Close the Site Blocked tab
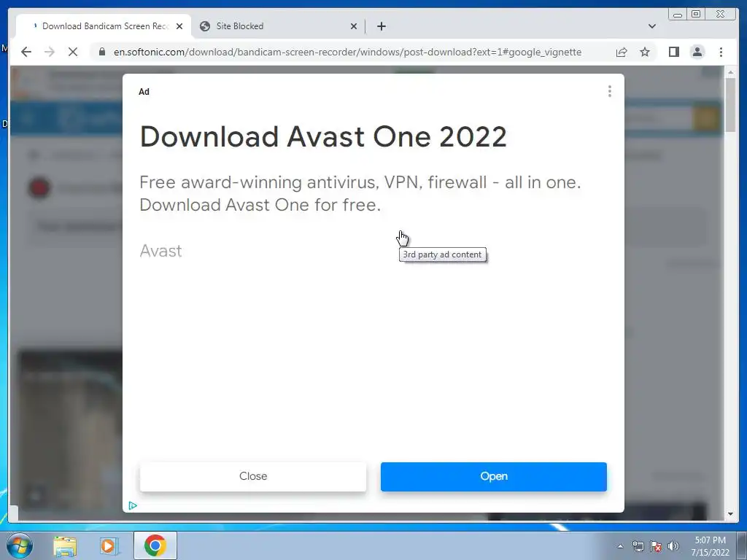The width and height of the screenshot is (747, 560). tap(354, 26)
